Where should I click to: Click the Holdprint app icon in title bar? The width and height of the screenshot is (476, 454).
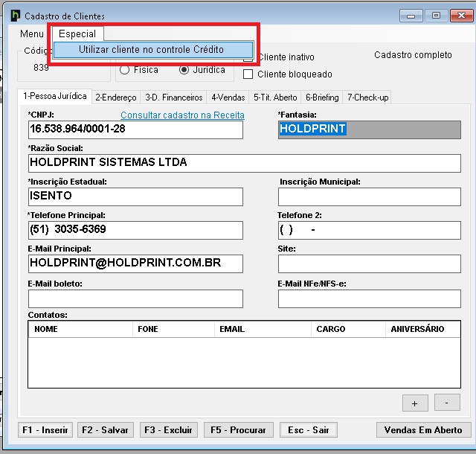coord(15,16)
